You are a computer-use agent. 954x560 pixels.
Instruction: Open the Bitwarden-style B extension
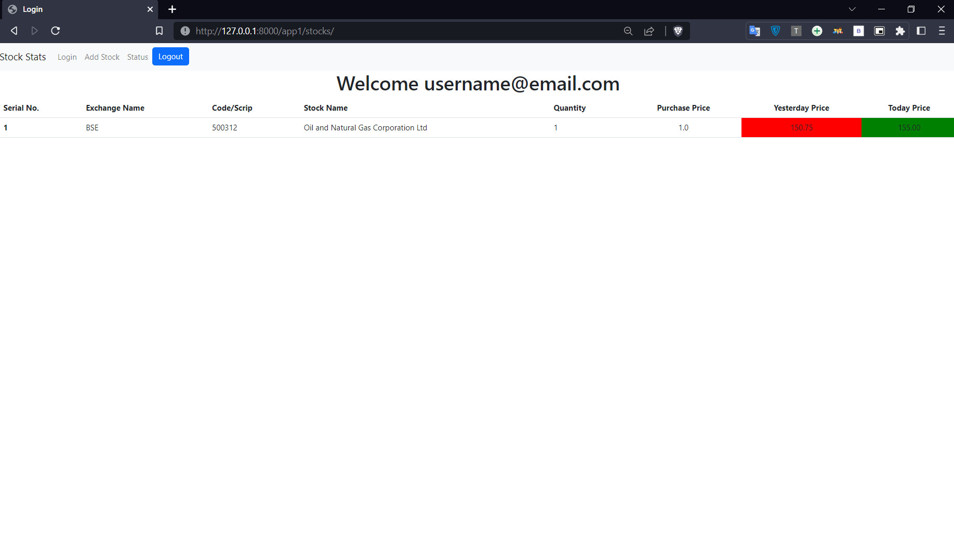[x=858, y=31]
